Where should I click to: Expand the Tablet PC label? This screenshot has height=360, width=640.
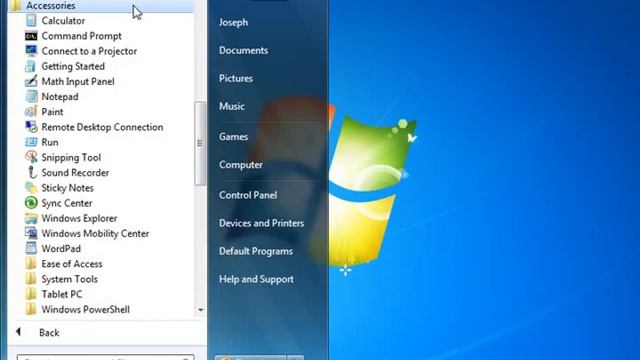[x=62, y=294]
